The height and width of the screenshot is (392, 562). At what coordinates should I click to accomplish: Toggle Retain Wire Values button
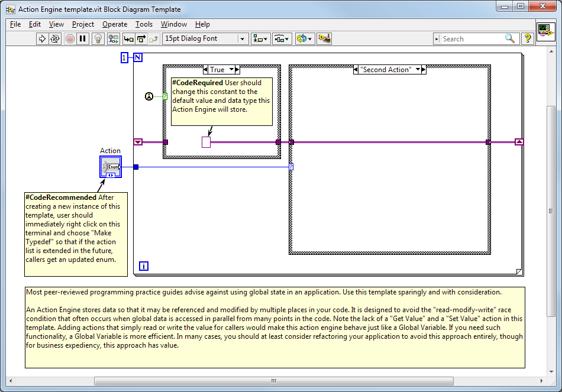pyautogui.click(x=114, y=38)
